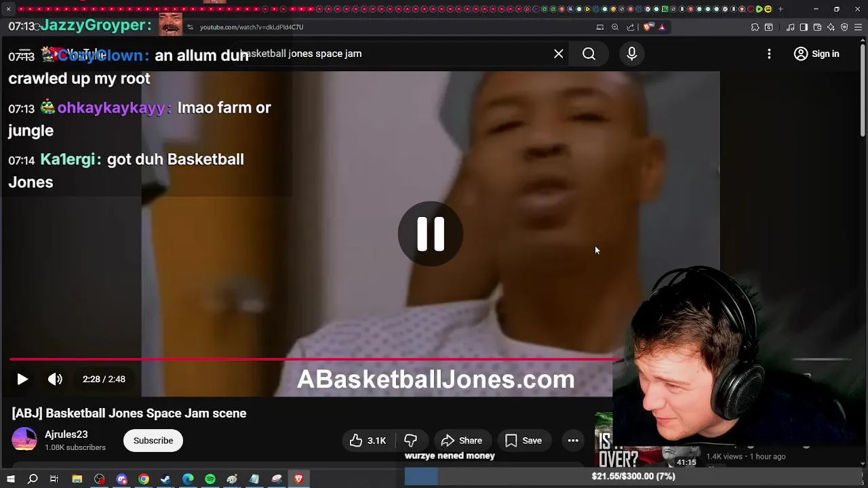Like the video showing 3.1K
The image size is (868, 488).
[368, 441]
